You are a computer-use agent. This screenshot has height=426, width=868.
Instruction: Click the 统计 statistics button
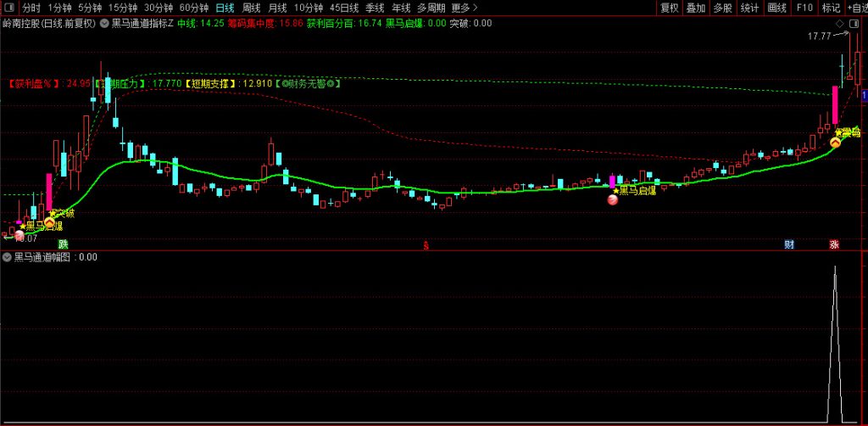coord(749,8)
